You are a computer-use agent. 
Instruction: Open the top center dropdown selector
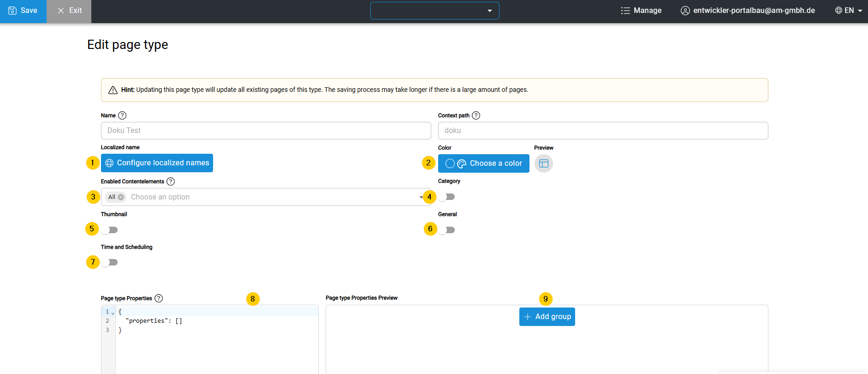(434, 11)
